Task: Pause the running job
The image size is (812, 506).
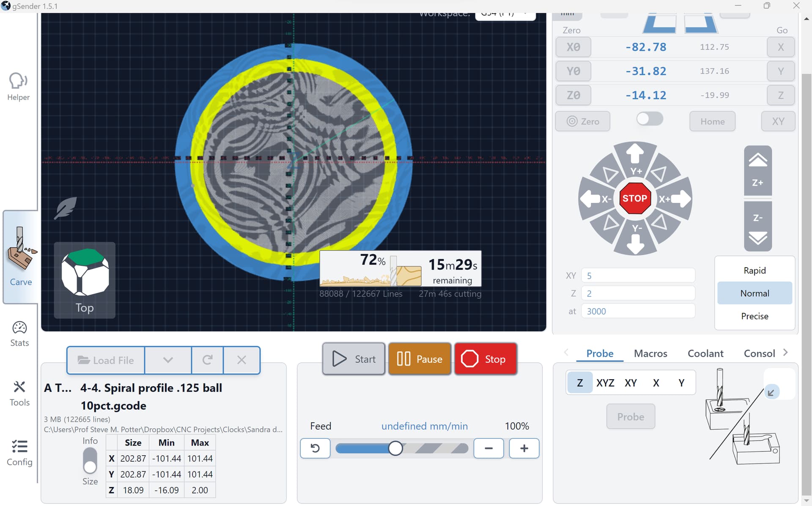Action: [x=420, y=359]
